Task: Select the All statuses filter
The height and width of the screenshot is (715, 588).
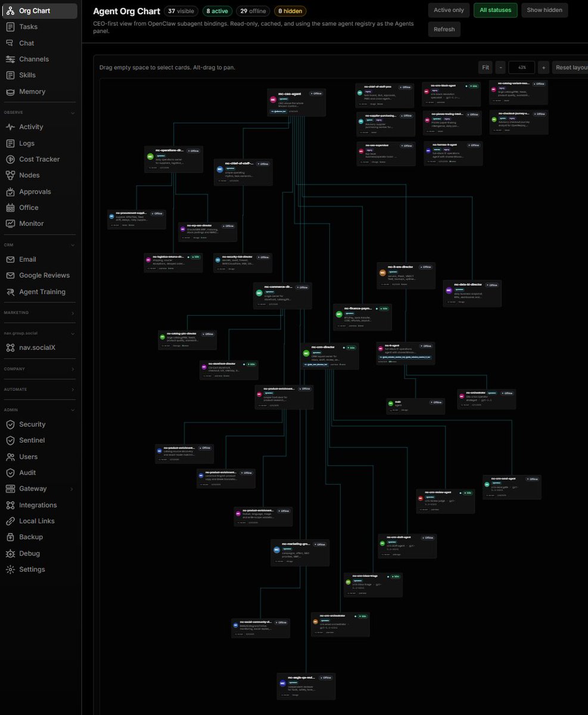Action: tap(495, 10)
